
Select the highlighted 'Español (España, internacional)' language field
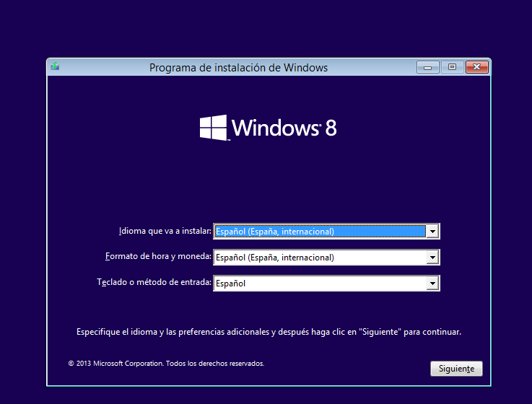(x=326, y=232)
